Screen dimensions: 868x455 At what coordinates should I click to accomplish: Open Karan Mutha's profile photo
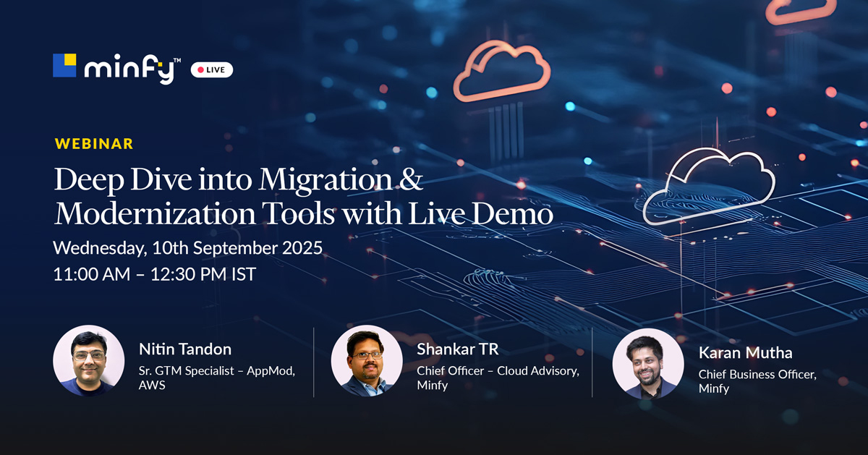(647, 363)
